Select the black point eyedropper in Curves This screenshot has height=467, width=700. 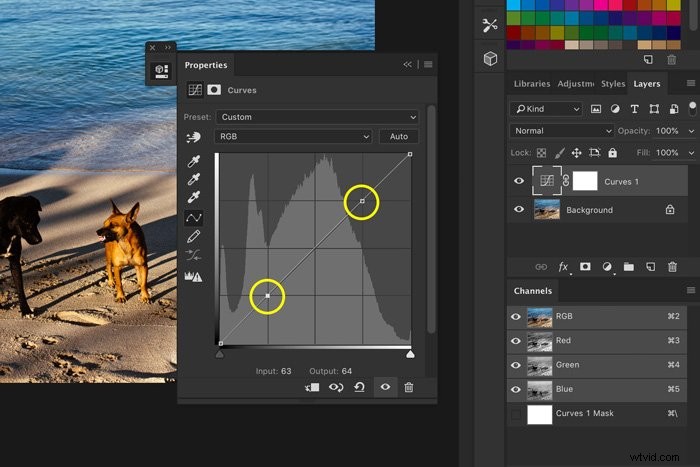click(x=194, y=161)
